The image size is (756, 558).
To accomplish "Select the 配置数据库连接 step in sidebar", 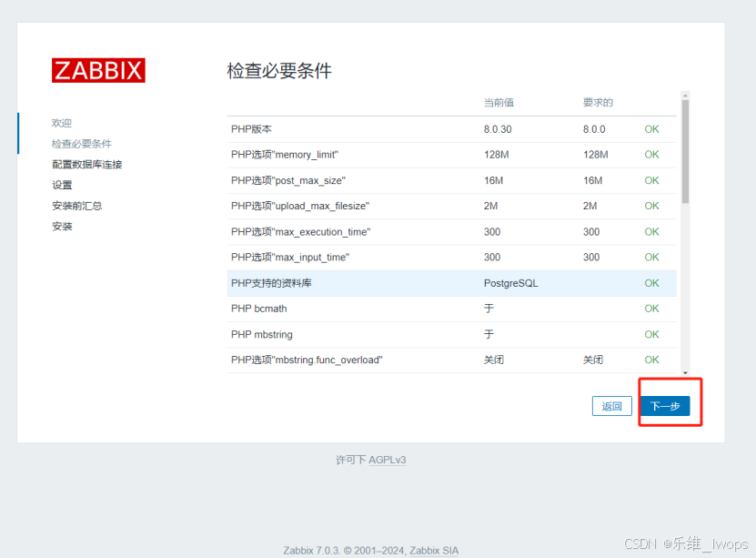I will pos(86,165).
